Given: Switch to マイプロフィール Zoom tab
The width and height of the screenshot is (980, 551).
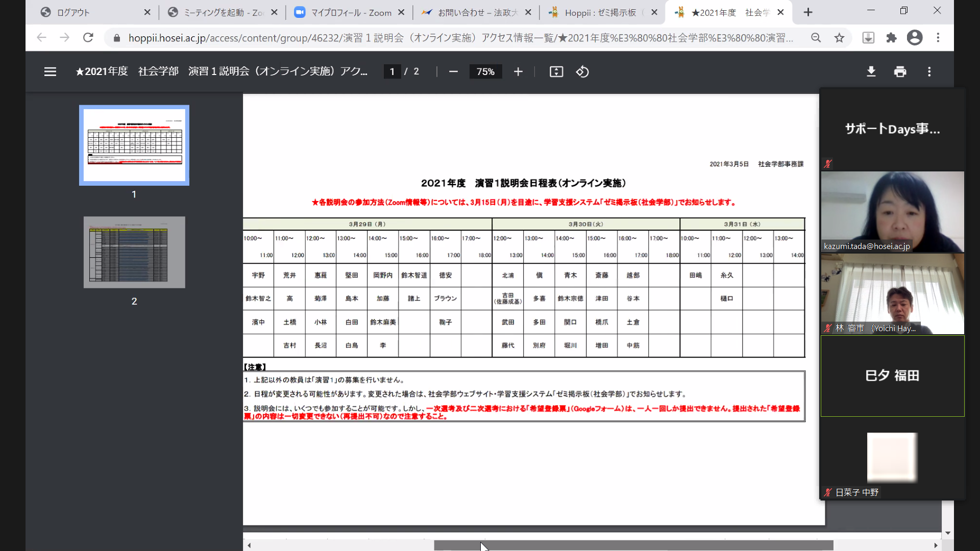Looking at the screenshot, I should [x=349, y=12].
